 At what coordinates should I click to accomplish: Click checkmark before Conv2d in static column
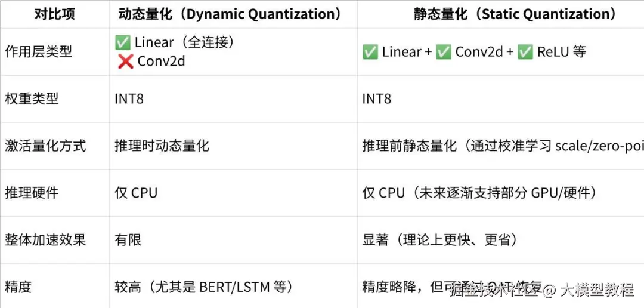[x=443, y=52]
